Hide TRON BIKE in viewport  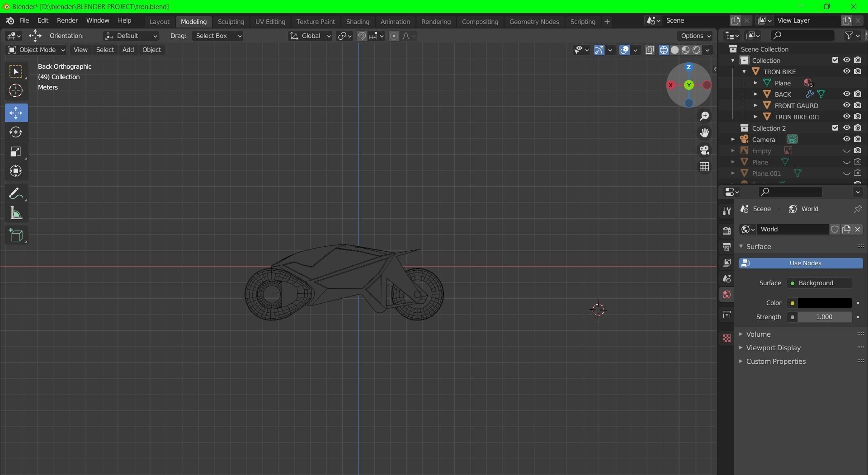pyautogui.click(x=846, y=71)
